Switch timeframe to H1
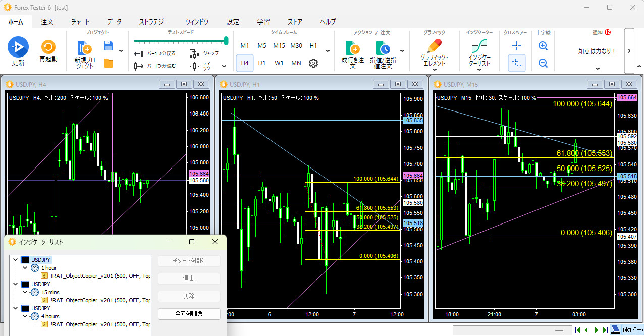 coord(313,46)
